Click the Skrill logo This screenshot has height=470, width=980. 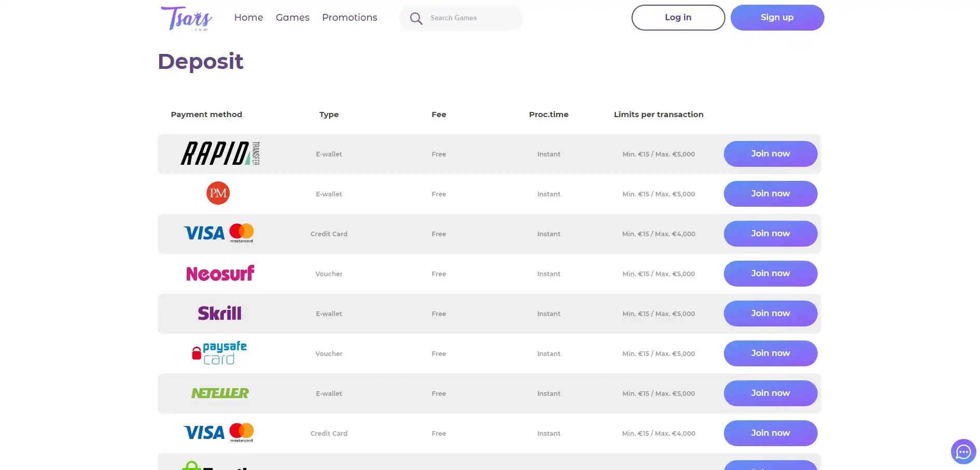(x=219, y=314)
